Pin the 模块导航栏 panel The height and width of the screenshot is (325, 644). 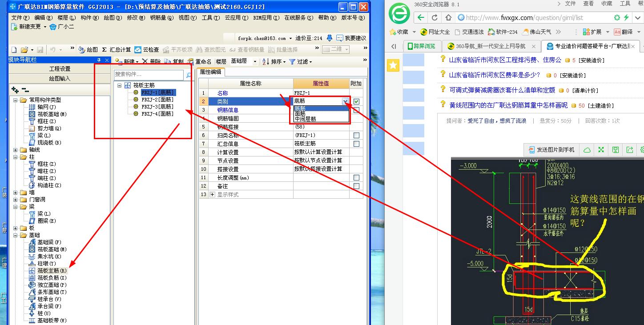click(x=99, y=60)
